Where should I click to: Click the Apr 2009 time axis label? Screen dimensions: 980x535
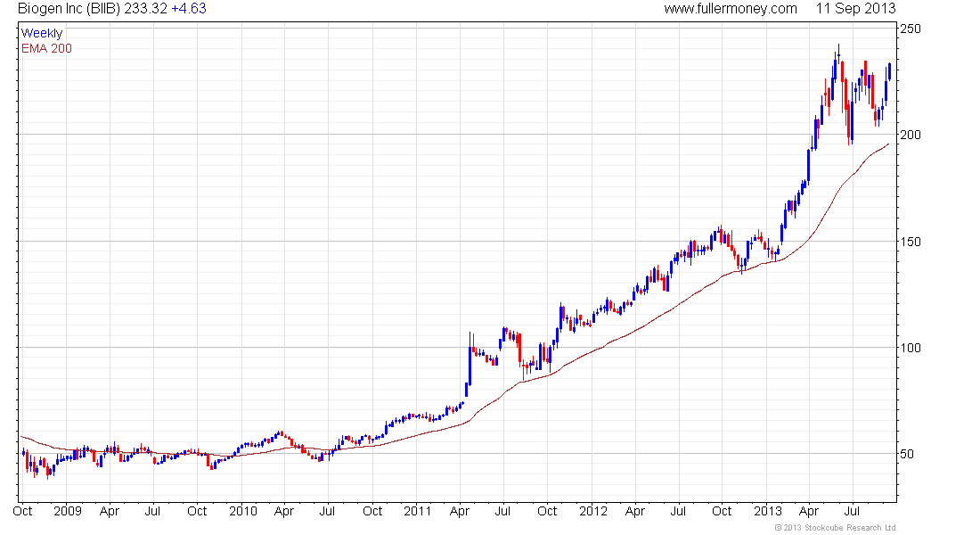110,511
